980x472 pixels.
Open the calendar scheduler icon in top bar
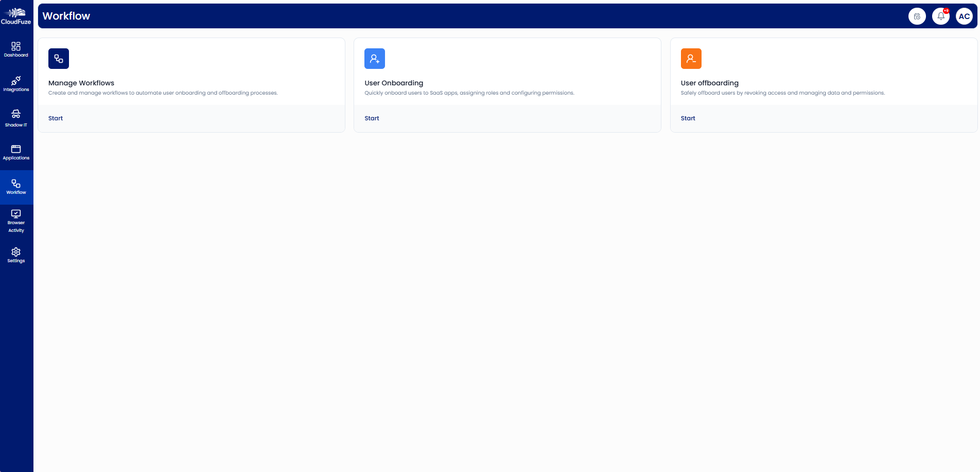[917, 16]
